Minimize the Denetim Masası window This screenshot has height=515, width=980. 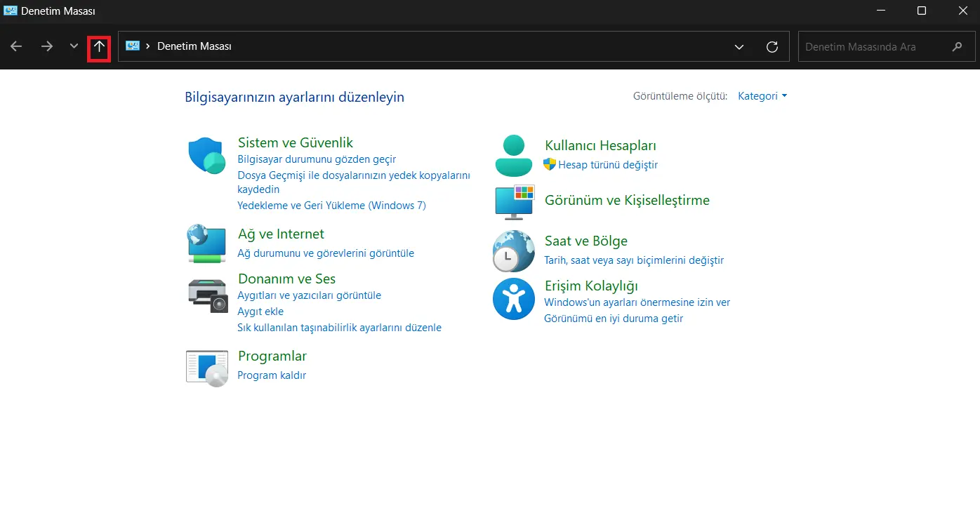(x=881, y=11)
